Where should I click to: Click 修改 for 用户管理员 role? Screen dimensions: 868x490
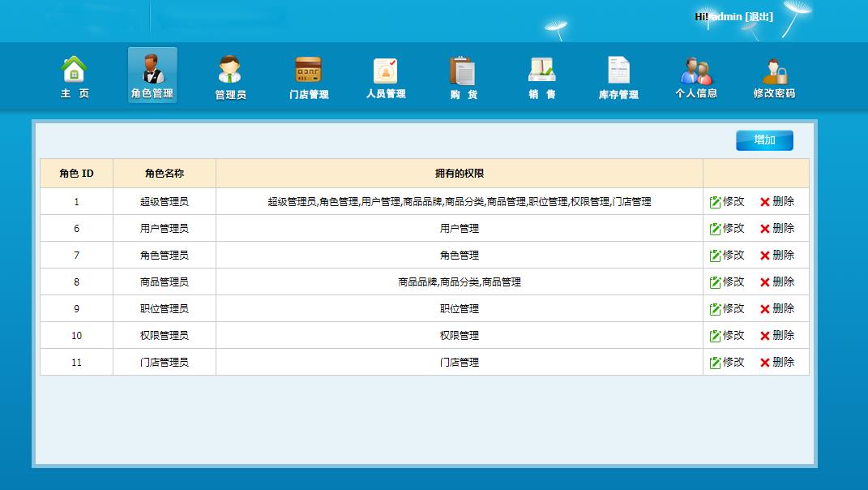point(727,229)
